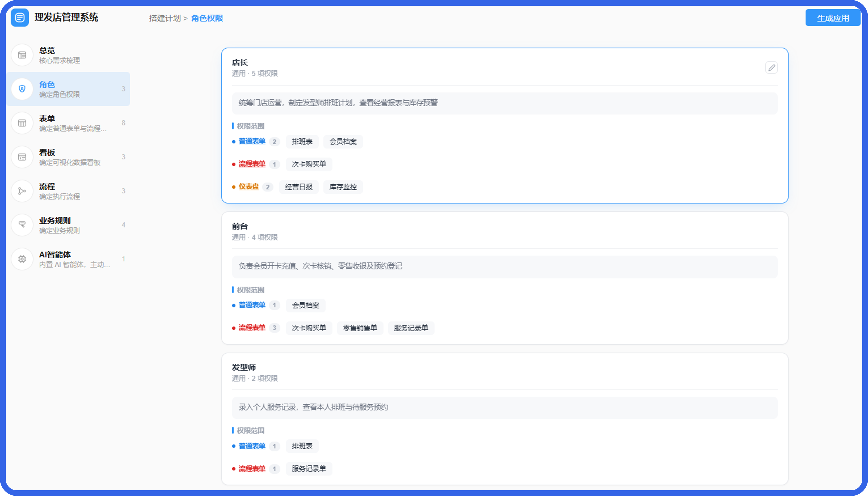This screenshot has width=868, height=496.
Task: Click the 流程 flow icon in sidebar
Action: 22,191
